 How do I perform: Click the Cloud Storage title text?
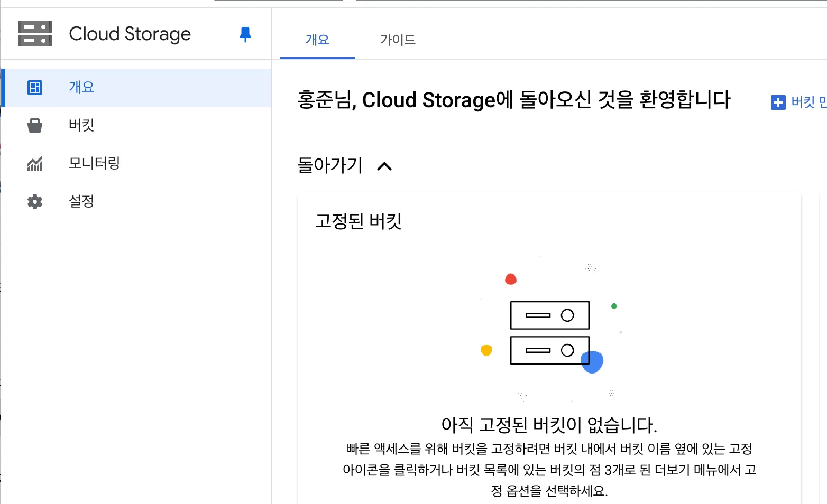[130, 34]
